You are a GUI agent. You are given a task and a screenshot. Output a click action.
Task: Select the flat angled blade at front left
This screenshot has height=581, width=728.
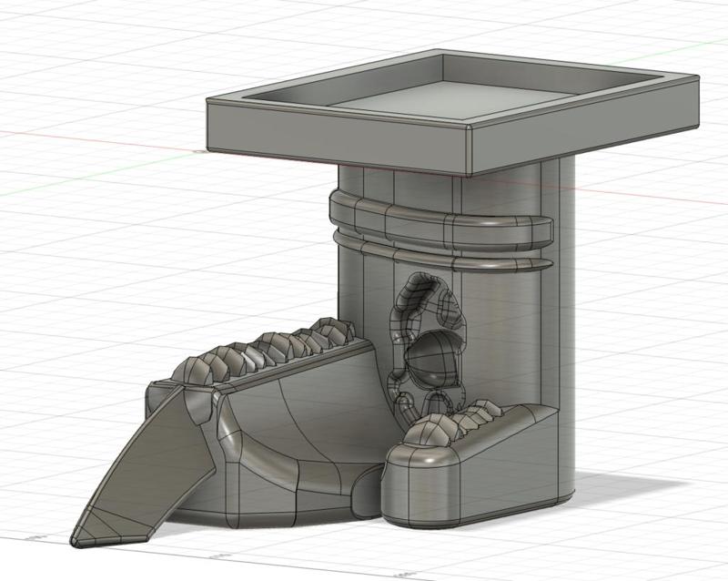145,466
